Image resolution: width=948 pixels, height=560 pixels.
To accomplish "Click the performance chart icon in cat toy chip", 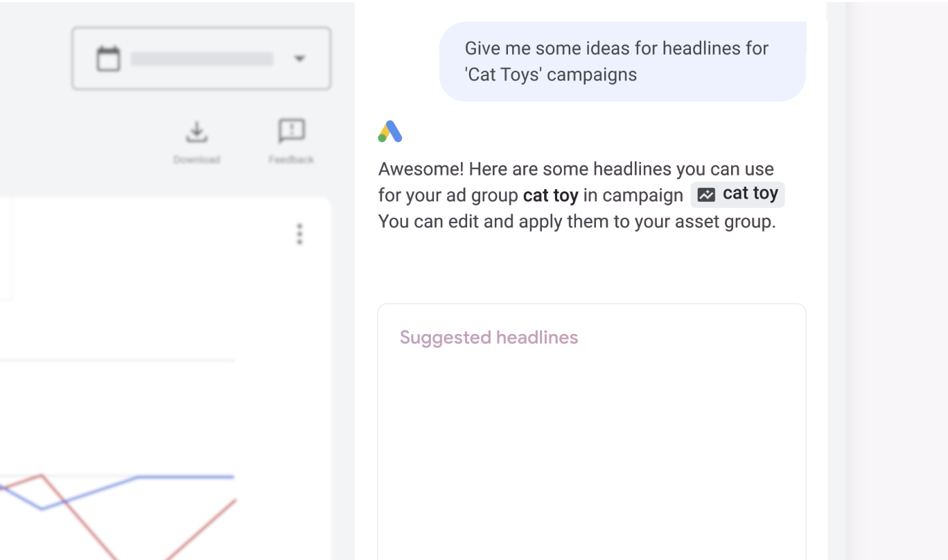I will point(707,194).
